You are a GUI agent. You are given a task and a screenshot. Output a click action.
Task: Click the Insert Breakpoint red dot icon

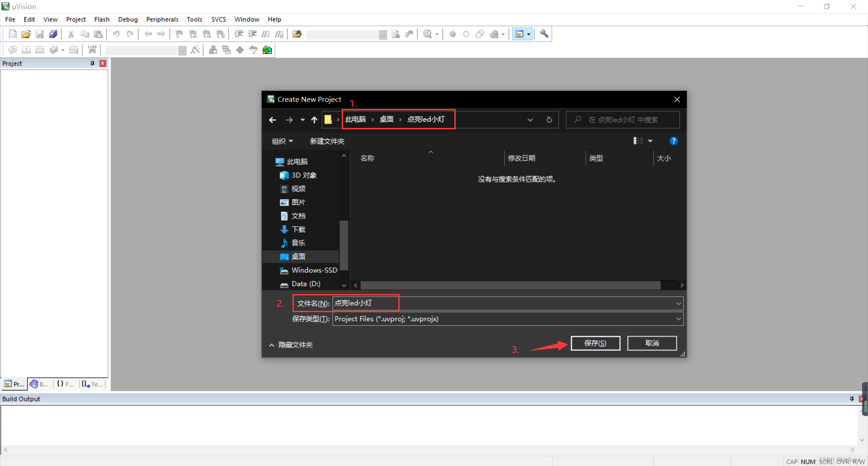pos(453,34)
